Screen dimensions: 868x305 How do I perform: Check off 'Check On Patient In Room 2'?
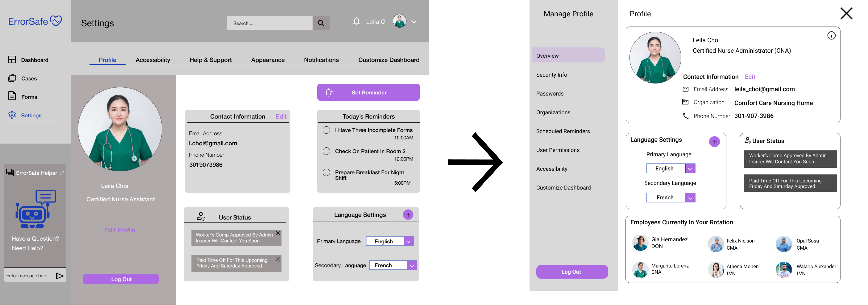(326, 151)
